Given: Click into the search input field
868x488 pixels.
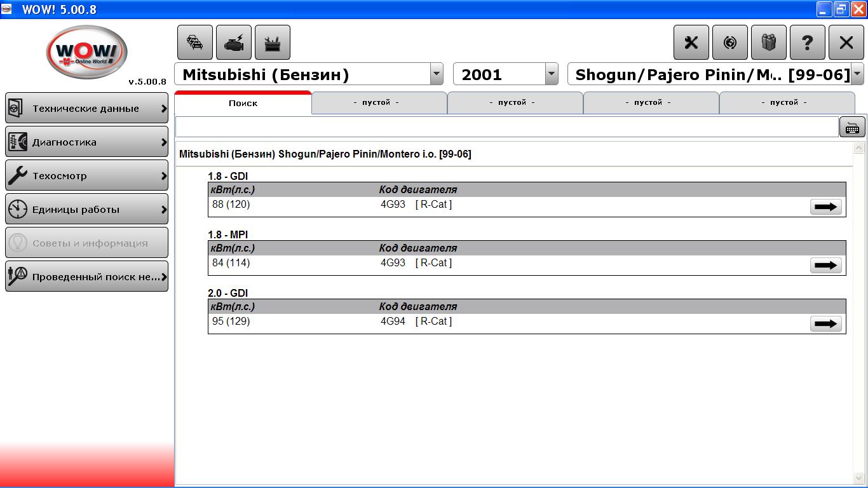Looking at the screenshot, I should [506, 127].
